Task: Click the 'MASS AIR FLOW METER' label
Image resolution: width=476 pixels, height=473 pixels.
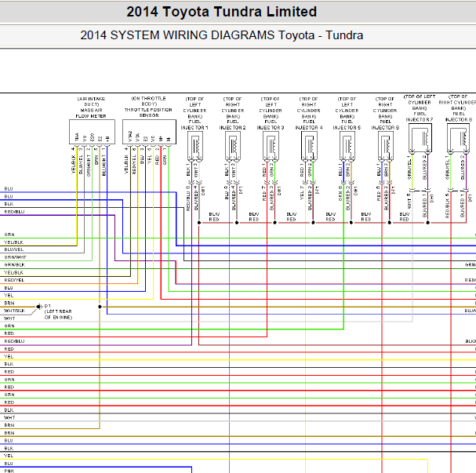Action: tap(91, 113)
